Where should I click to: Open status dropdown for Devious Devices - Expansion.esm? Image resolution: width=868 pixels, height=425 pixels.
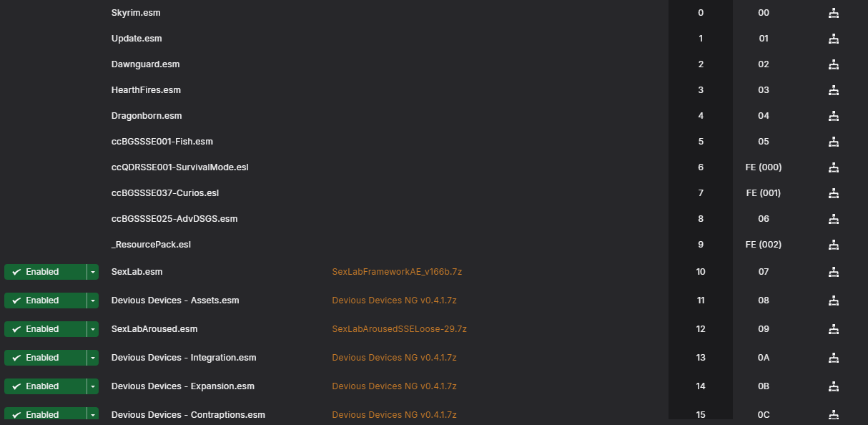[92, 386]
